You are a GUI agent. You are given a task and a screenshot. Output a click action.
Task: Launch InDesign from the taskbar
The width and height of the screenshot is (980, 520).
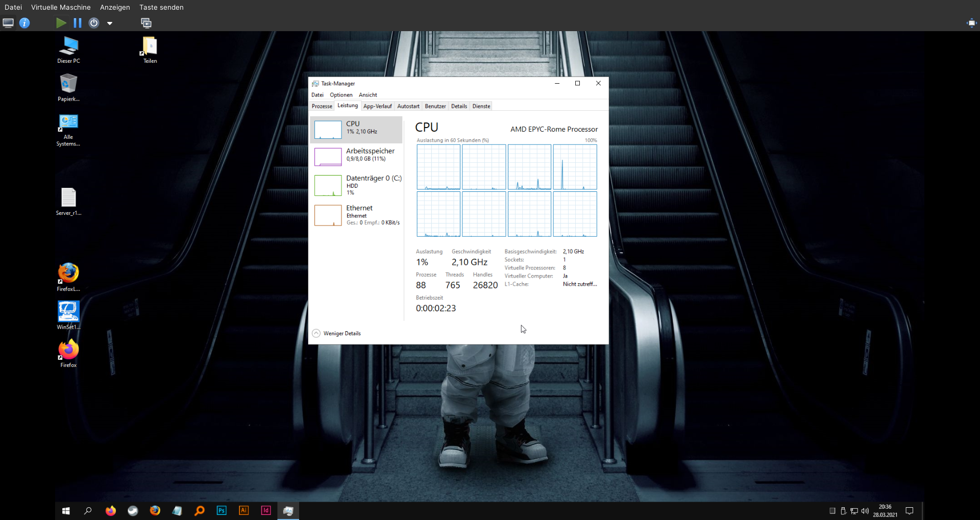[266, 511]
